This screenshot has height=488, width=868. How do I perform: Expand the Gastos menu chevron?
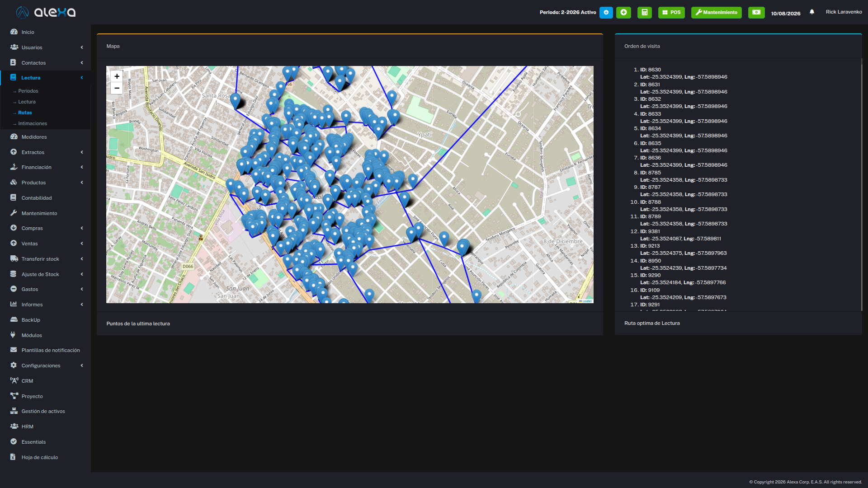[82, 289]
